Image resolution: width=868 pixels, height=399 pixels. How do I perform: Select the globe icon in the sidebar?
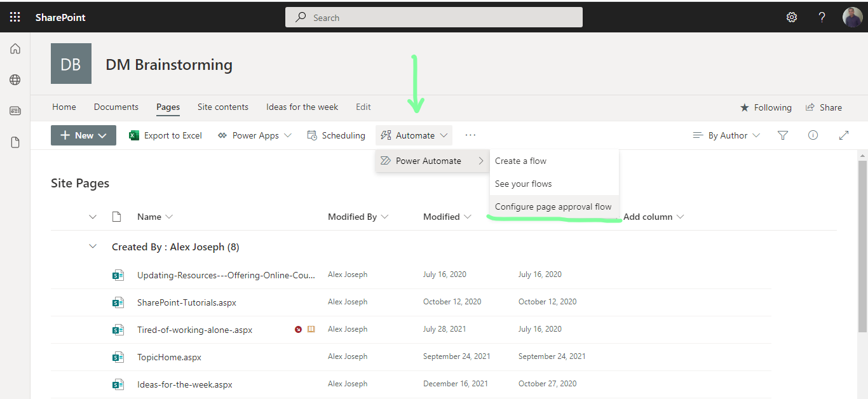15,79
